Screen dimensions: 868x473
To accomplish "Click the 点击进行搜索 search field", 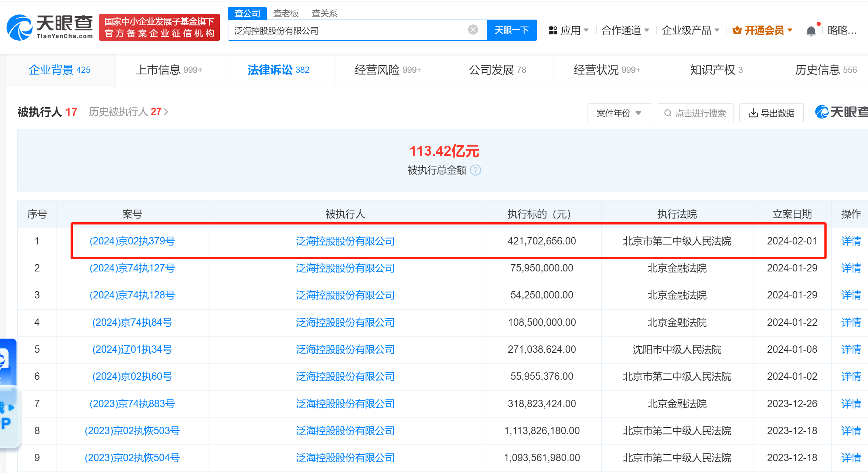I will point(695,113).
